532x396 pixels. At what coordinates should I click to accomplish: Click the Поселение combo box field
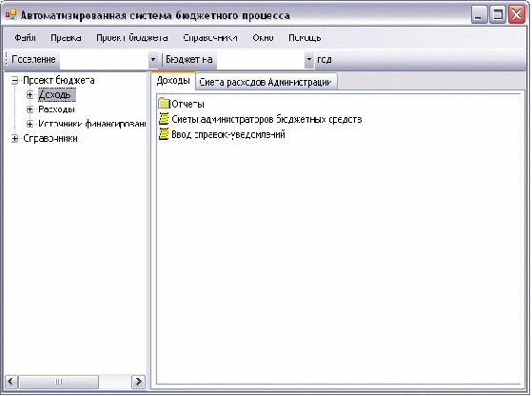(x=104, y=59)
